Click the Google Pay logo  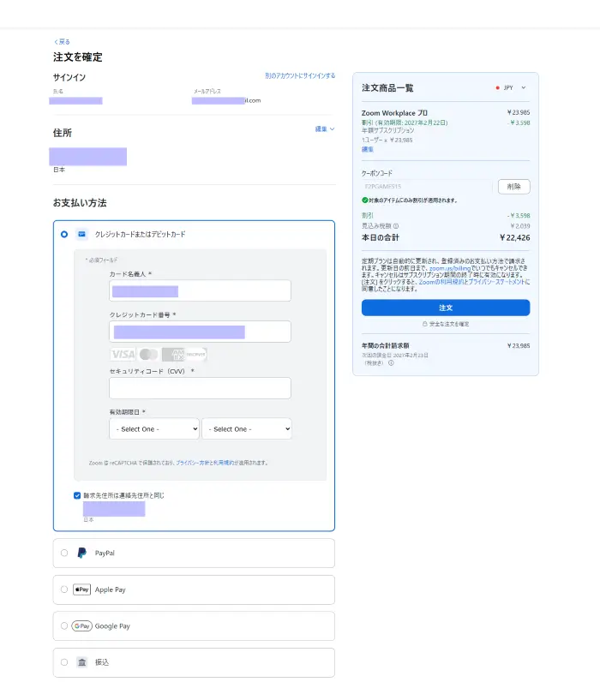pyautogui.click(x=81, y=626)
